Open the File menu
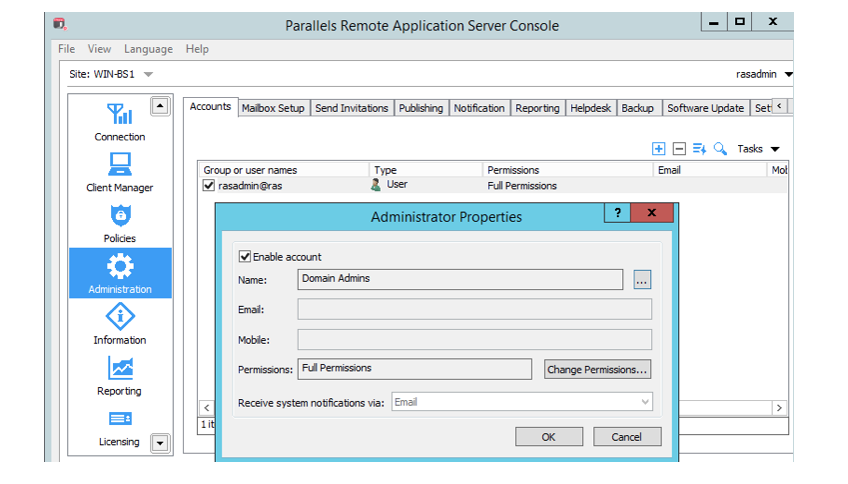Screen dimensions: 848x484 [x=67, y=49]
